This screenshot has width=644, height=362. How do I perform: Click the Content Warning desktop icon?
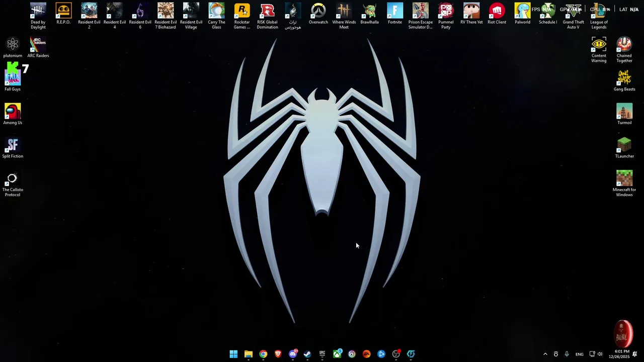[599, 50]
